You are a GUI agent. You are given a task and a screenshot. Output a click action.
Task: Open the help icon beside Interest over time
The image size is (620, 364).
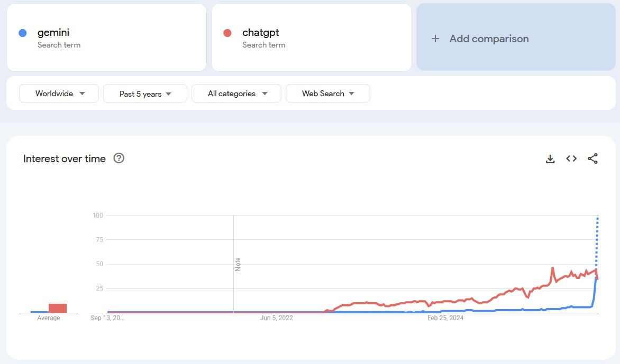(x=119, y=158)
